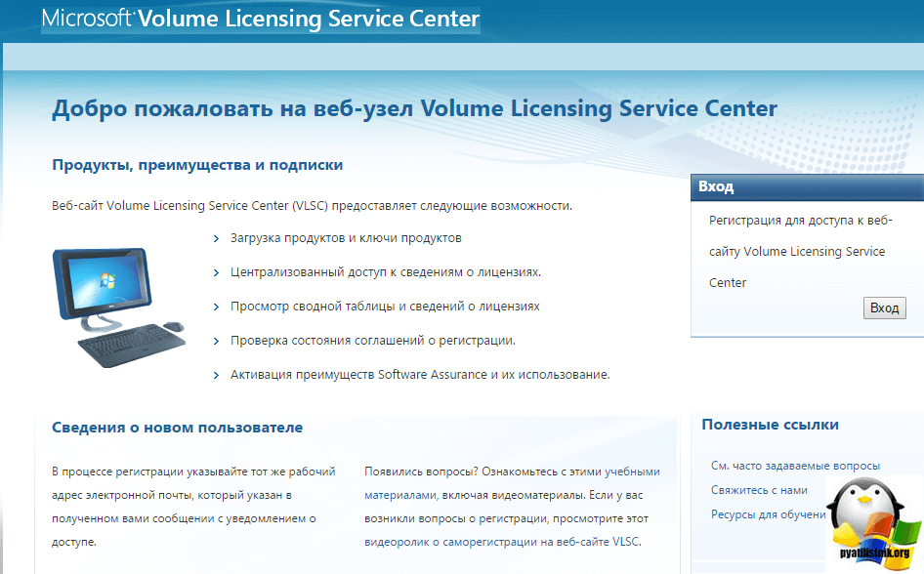The image size is (924, 574).
Task: Open the видеоролик о саморегистрации link
Action: point(503,542)
